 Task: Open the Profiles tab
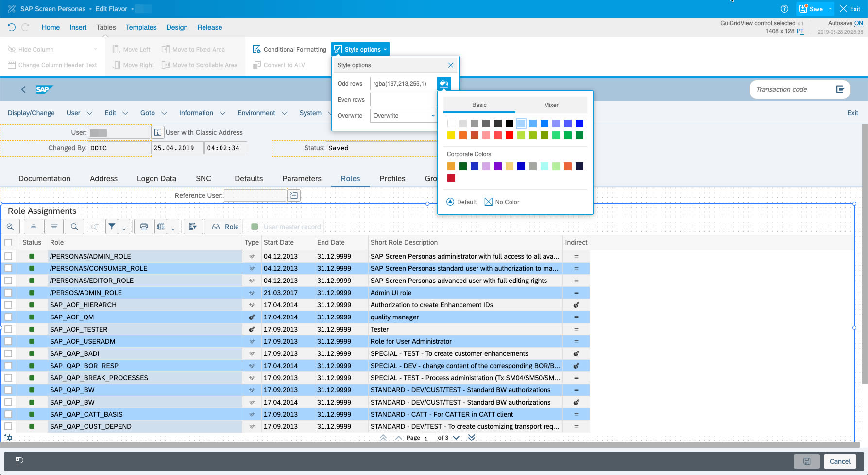click(x=392, y=178)
